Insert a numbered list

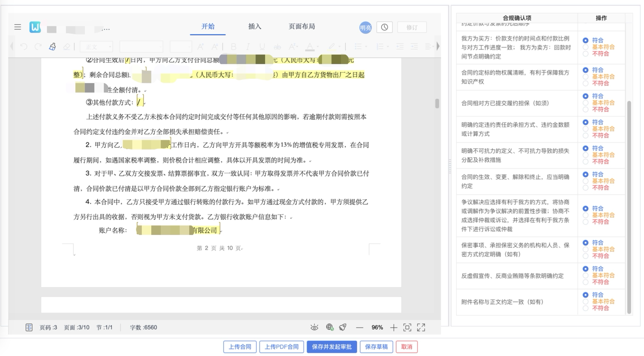379,47
